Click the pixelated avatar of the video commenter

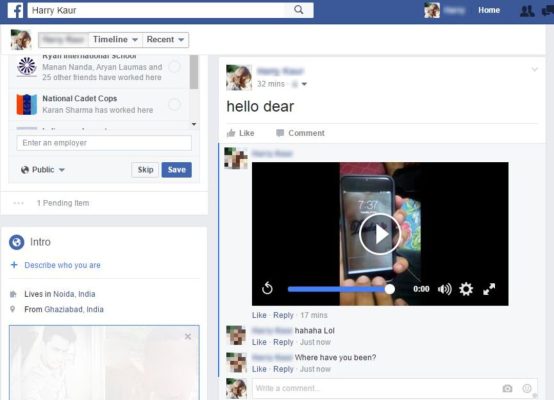coord(236,158)
